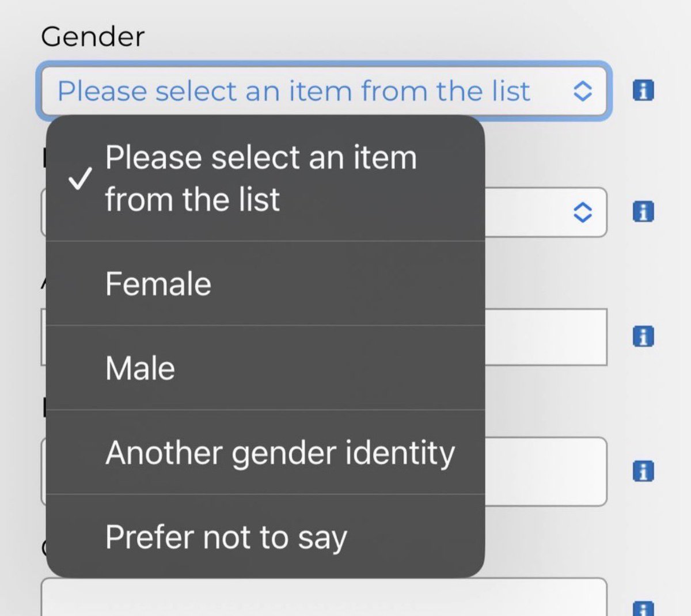Open info icon beside field behind Male option
This screenshot has width=691, height=616.
point(643,336)
